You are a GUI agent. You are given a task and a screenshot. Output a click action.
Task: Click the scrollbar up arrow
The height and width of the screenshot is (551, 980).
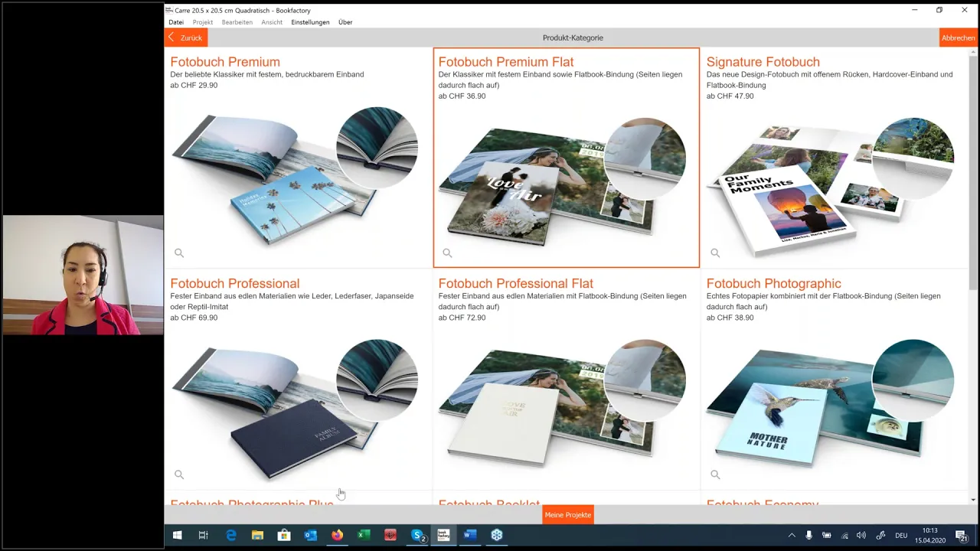pos(974,52)
